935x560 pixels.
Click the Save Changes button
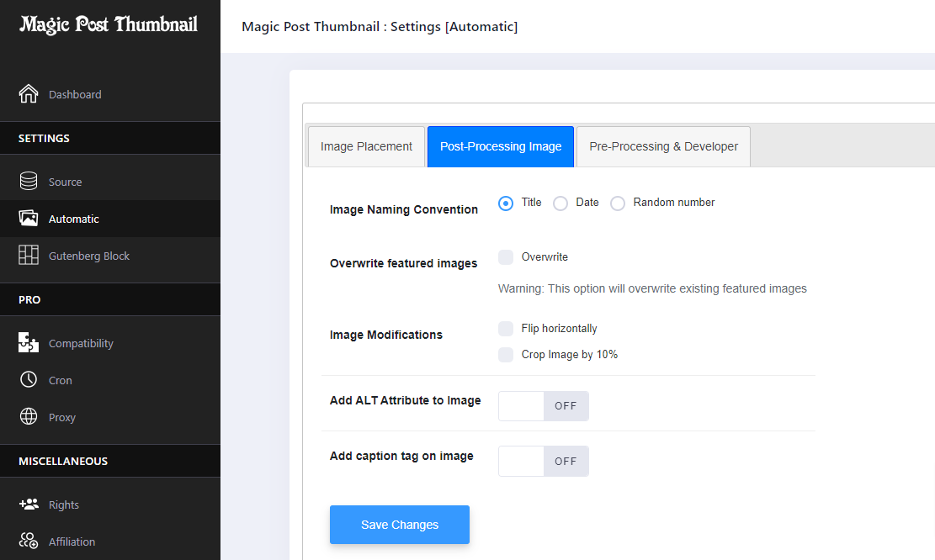[400, 525]
